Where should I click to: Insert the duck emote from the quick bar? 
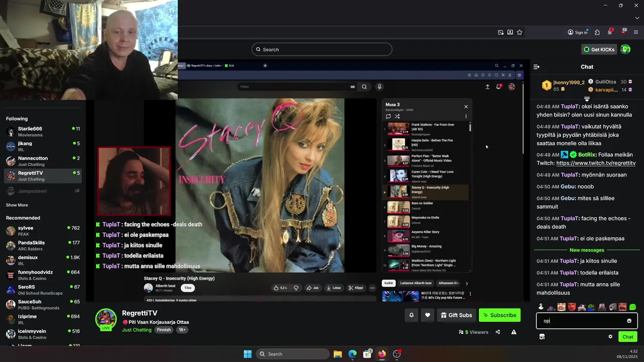point(541,307)
